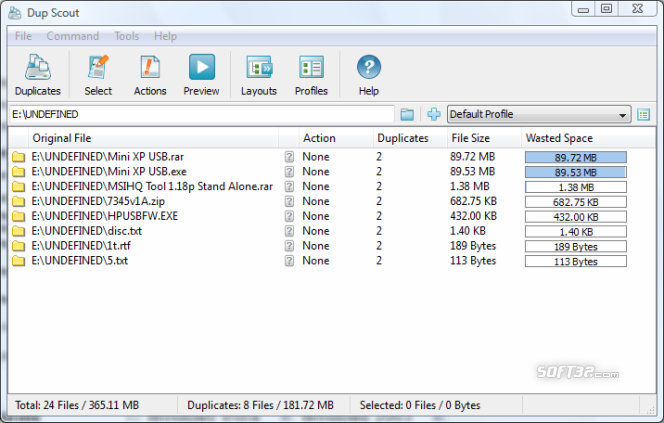Image resolution: width=664 pixels, height=423 pixels.
Task: Click action icon for 7345v1A.zip
Action: [x=289, y=202]
